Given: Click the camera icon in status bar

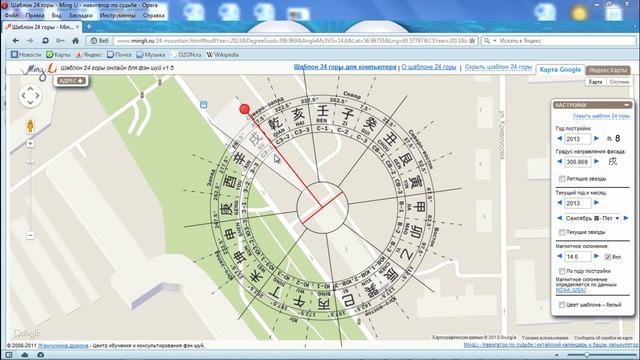Looking at the screenshot, I should 40,355.
